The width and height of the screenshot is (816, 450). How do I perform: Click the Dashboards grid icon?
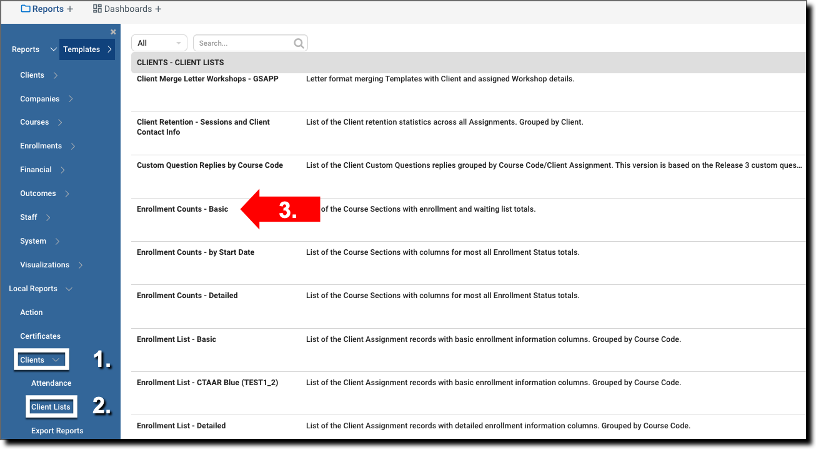(97, 9)
